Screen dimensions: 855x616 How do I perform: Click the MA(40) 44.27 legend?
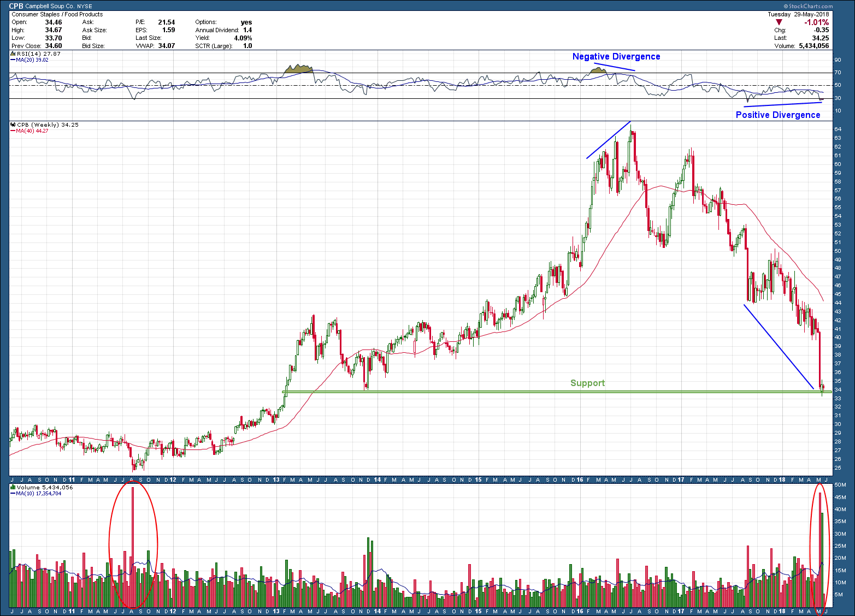click(30, 131)
